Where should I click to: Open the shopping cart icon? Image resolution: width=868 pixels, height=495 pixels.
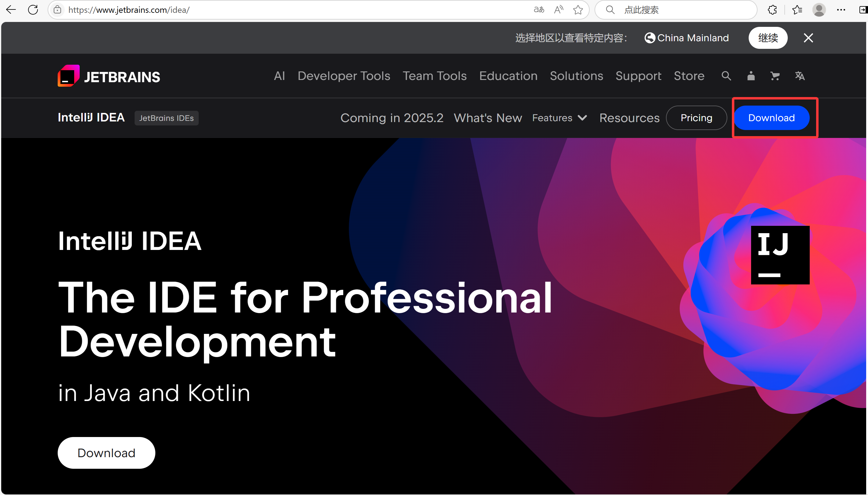point(775,76)
